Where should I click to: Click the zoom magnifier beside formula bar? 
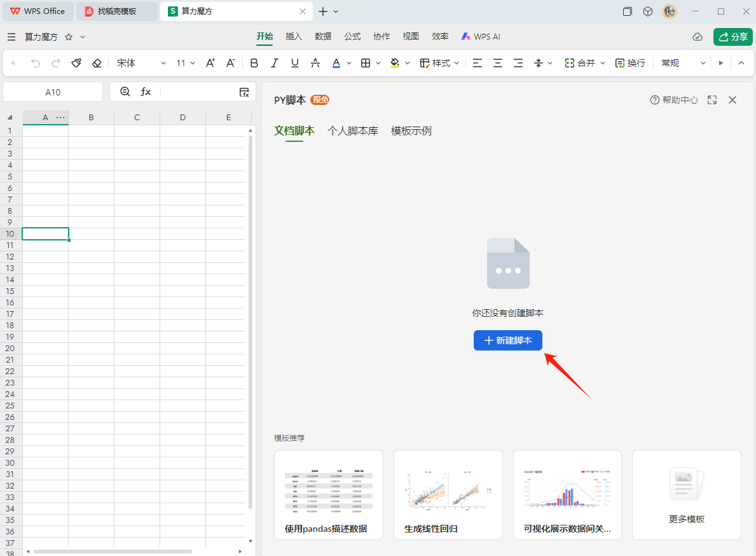click(x=125, y=92)
